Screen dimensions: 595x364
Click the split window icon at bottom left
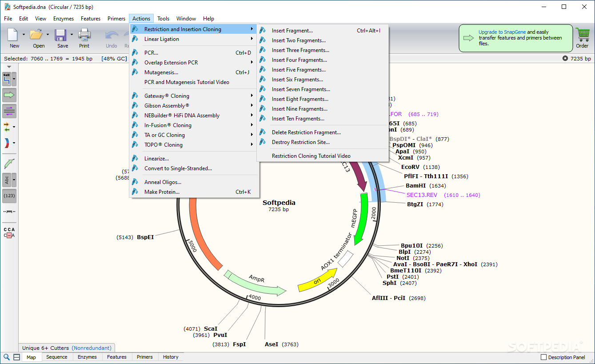16,357
